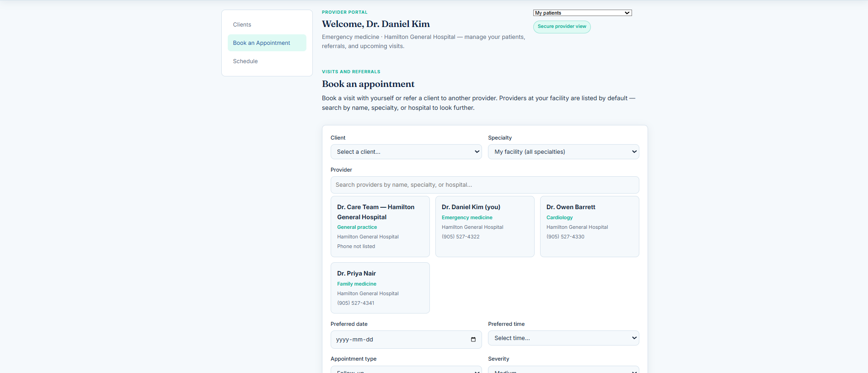
Task: Click the chevron arrow on Specialty selector
Action: (x=634, y=152)
